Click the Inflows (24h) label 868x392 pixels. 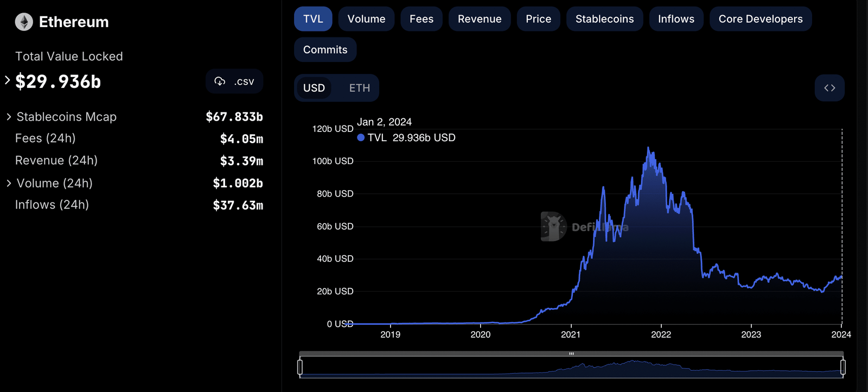click(x=52, y=205)
